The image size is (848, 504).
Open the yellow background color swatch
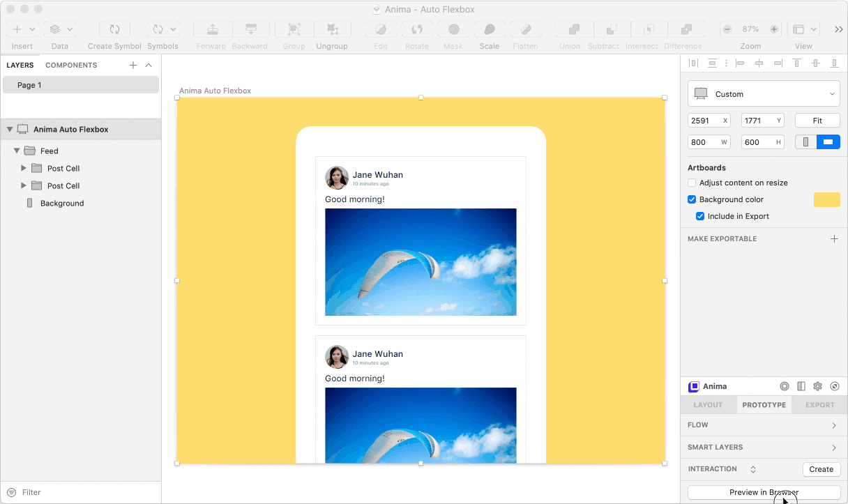(x=826, y=200)
